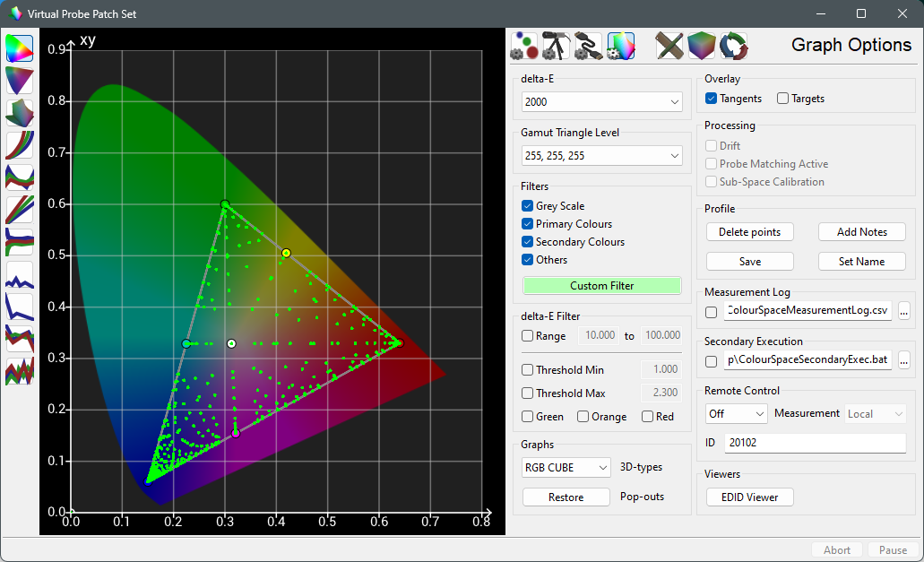Viewport: 924px width, 562px height.
Task: Select the gamma curve graph in the sidebar
Action: (x=19, y=144)
